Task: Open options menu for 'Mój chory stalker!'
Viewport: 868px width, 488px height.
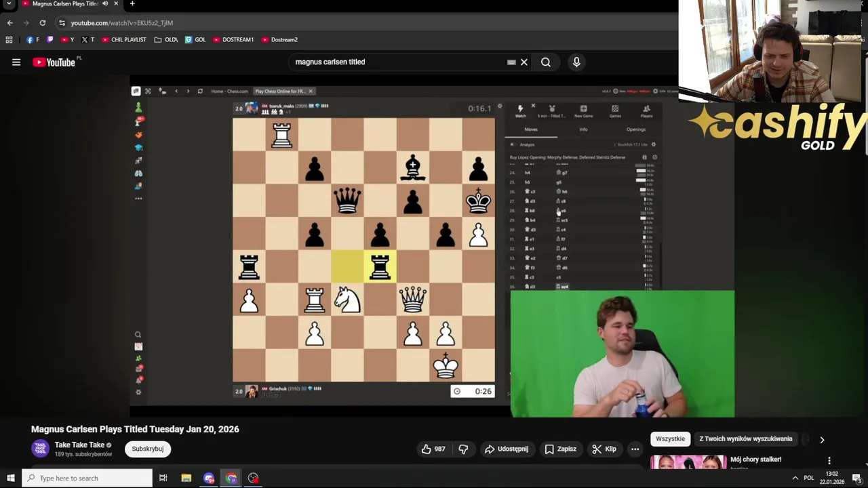Action: [829, 461]
